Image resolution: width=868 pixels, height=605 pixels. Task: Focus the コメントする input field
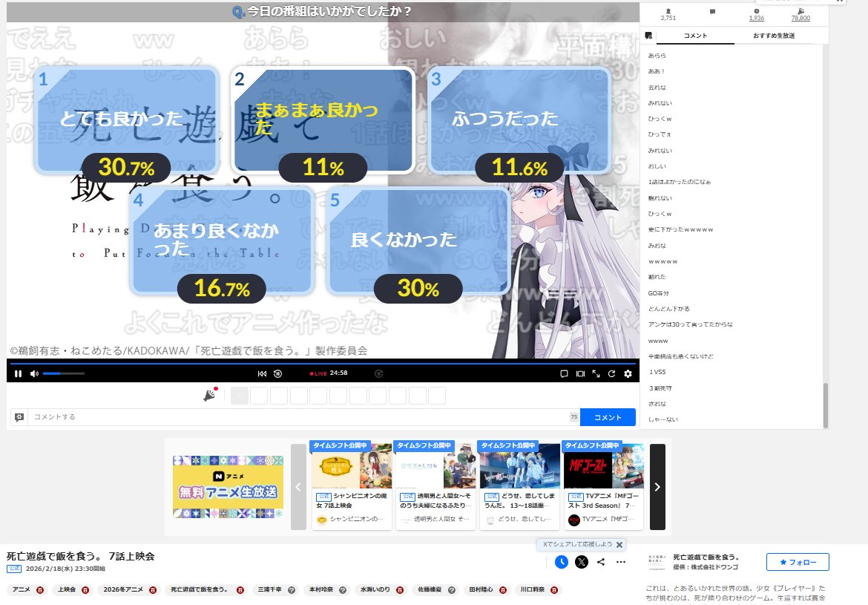pyautogui.click(x=299, y=417)
